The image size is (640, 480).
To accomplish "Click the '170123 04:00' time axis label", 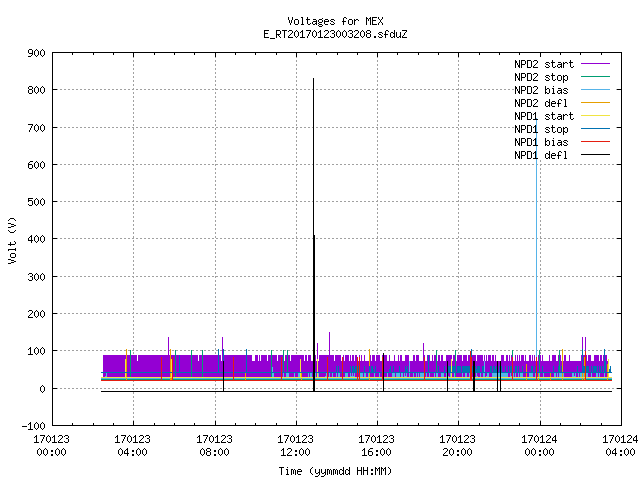I will [x=132, y=446].
